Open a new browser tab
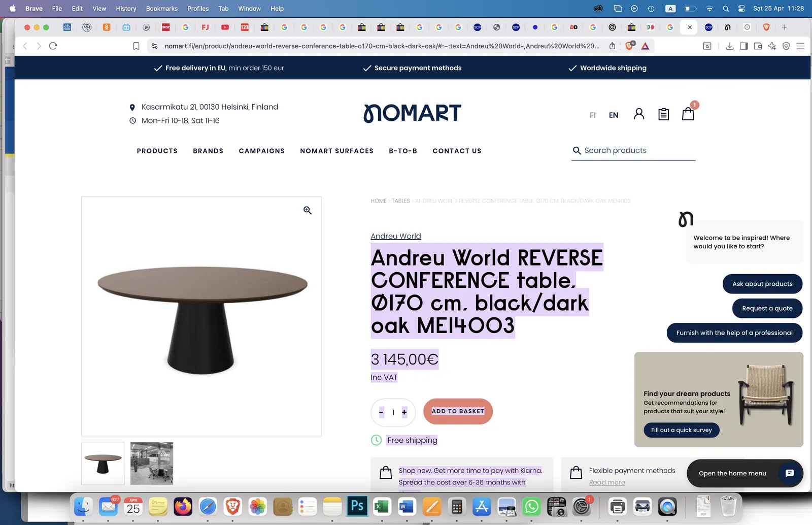The height and width of the screenshot is (525, 812). (784, 27)
